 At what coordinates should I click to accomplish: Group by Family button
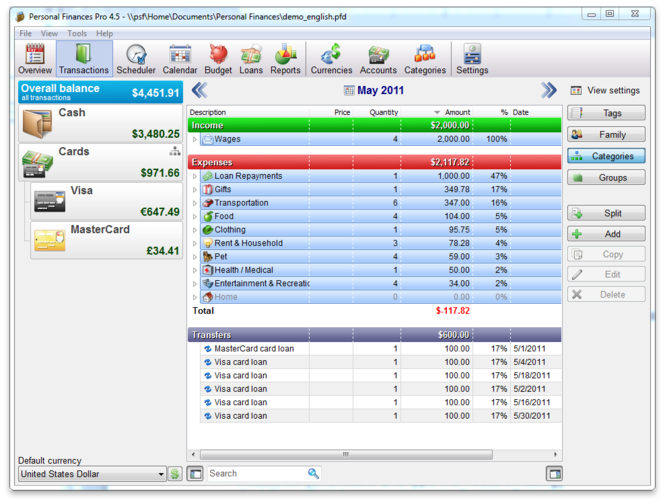tap(606, 134)
